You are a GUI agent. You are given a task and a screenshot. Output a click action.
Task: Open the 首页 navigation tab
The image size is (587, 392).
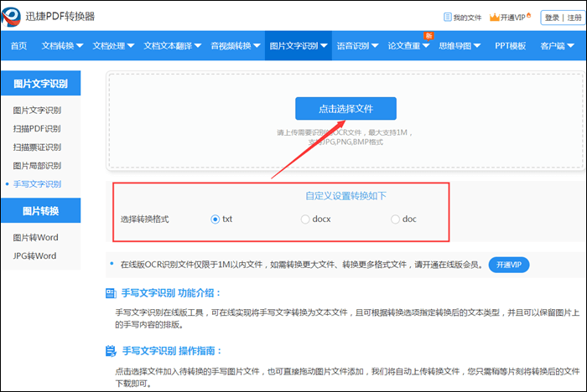[x=18, y=46]
